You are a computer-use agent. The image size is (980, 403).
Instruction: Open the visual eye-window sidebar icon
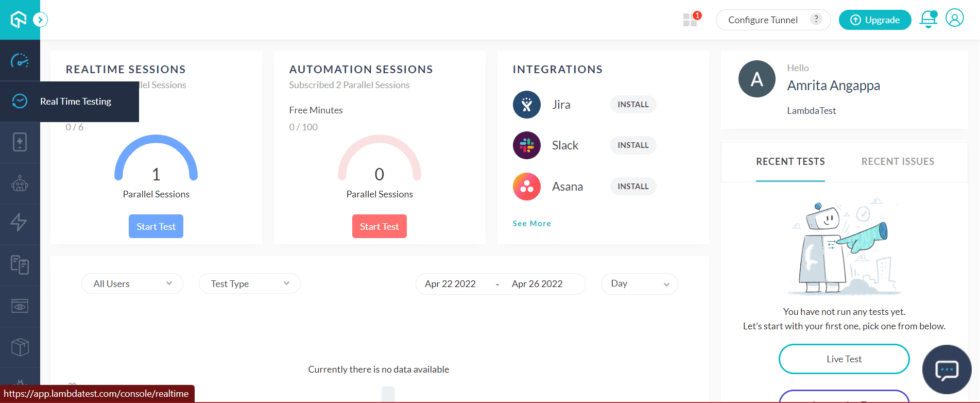point(20,306)
